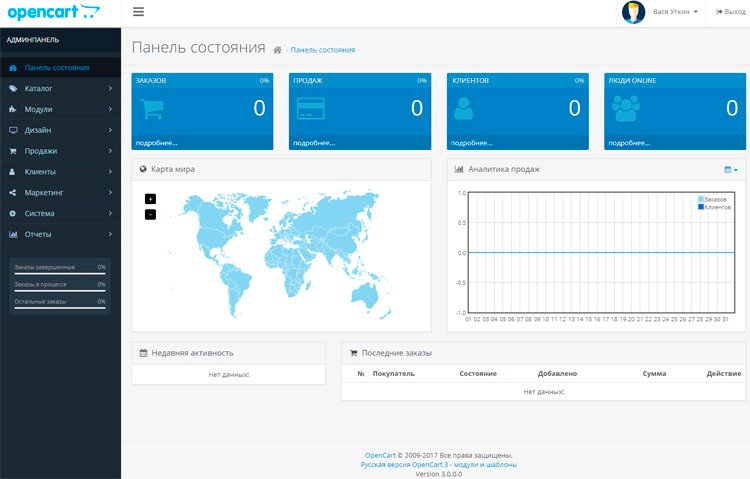
Task: Click the Выход logout link
Action: [730, 12]
